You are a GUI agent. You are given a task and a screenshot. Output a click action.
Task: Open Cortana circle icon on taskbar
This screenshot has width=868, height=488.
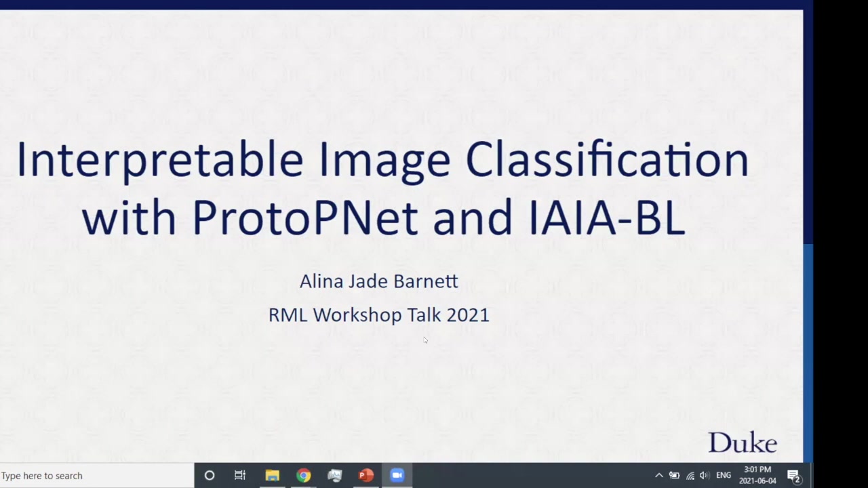pyautogui.click(x=210, y=476)
